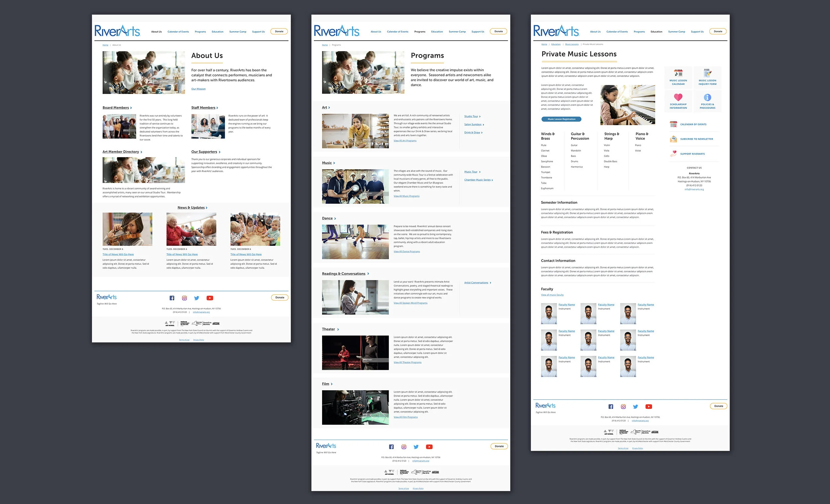The width and height of the screenshot is (830, 504).
Task: Open the Music Lesson Inquiry Form icon
Action: click(707, 73)
